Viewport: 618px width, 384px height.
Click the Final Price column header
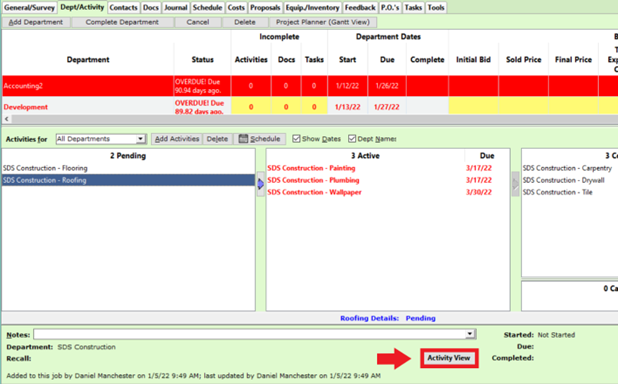(573, 60)
